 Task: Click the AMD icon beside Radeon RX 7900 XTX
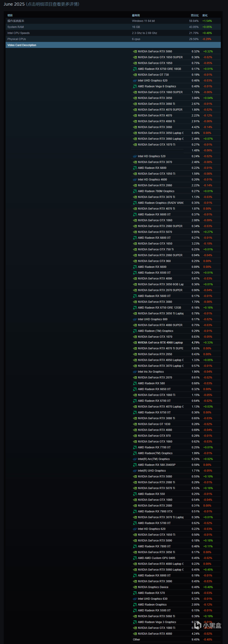click(x=135, y=511)
